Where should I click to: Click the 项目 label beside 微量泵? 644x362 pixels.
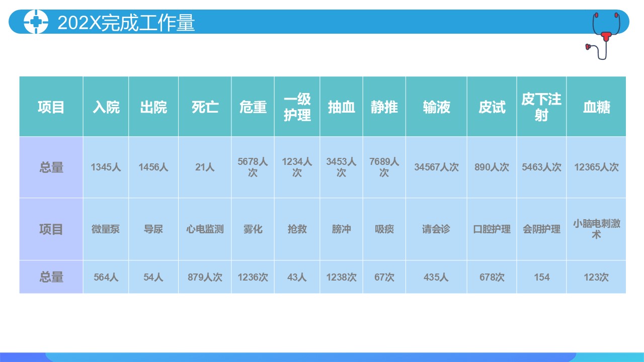(x=51, y=229)
